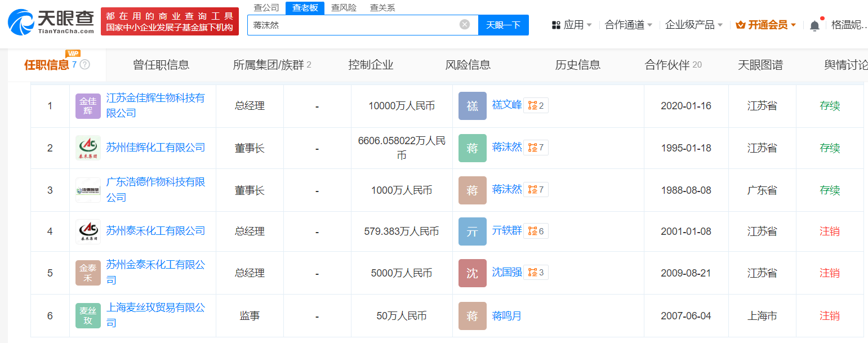Open 沈国强's company count badge 3

pos(536,272)
